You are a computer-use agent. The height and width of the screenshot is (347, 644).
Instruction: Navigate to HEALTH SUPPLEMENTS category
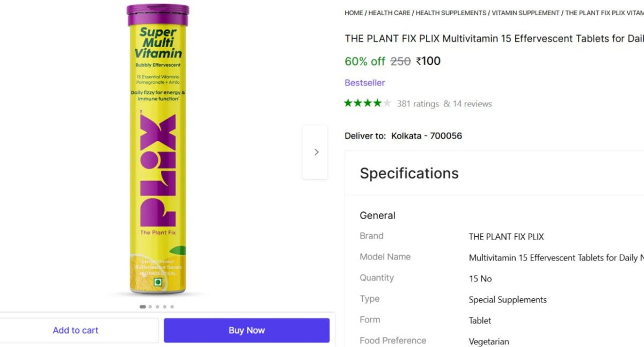point(451,12)
